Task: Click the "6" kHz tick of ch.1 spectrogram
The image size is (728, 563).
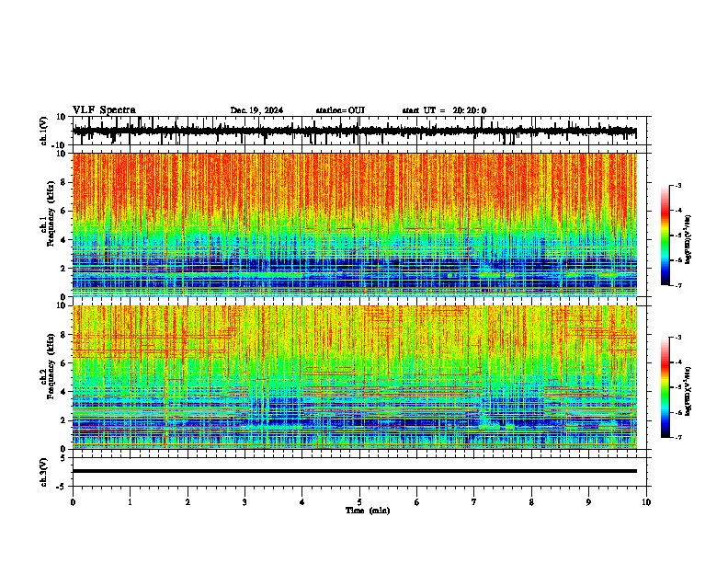Action: point(63,212)
